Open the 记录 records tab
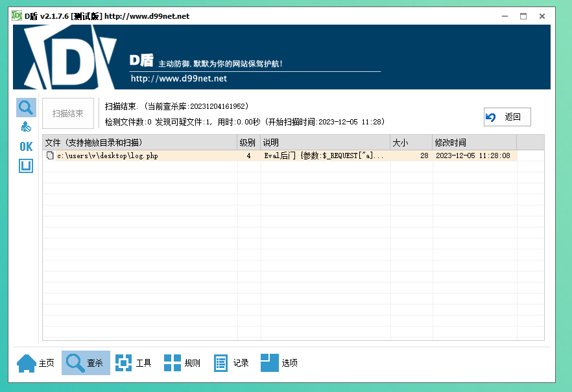Screen dimensions: 572x392 pos(231,363)
